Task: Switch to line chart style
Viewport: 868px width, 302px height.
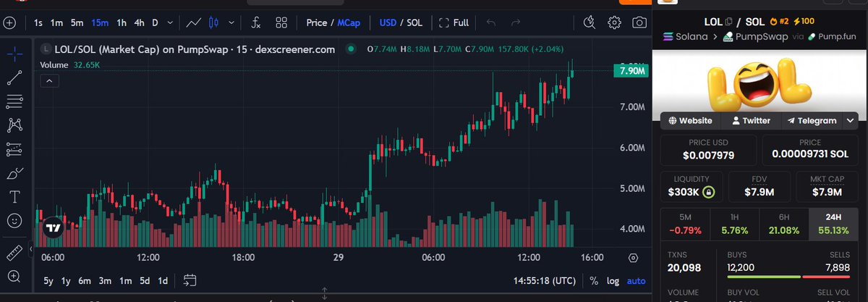Action: coord(193,22)
